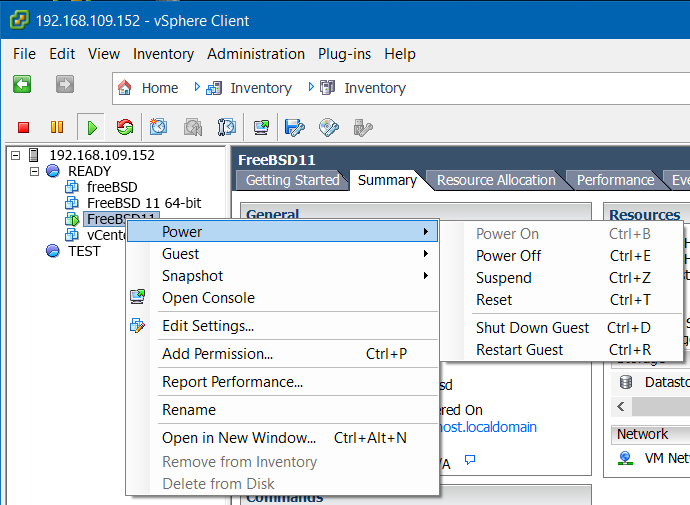Open the Plug-ins menu

[345, 54]
